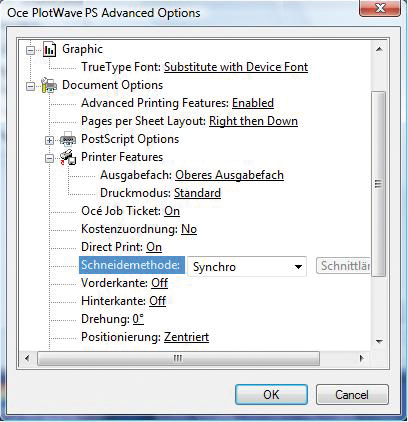408x422 pixels.
Task: Click the OK button
Action: pyautogui.click(x=271, y=395)
